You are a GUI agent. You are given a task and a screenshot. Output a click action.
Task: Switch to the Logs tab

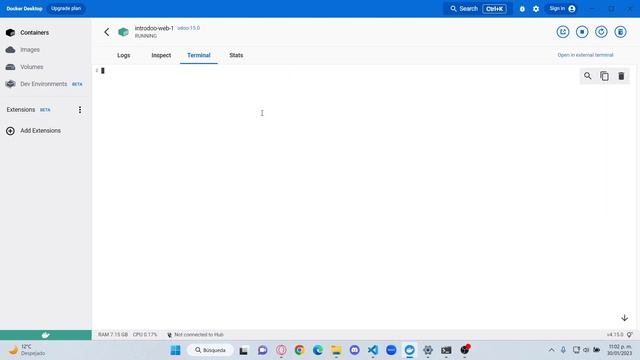pyautogui.click(x=124, y=55)
